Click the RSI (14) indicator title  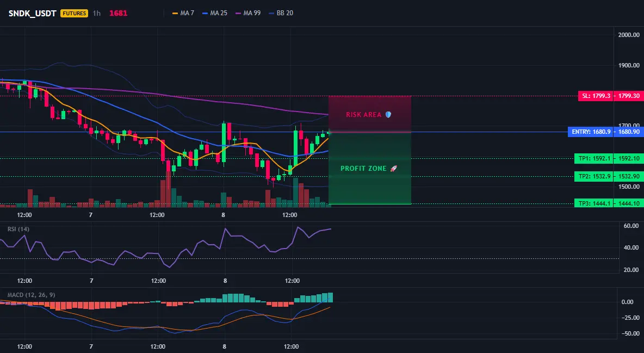[x=18, y=229]
